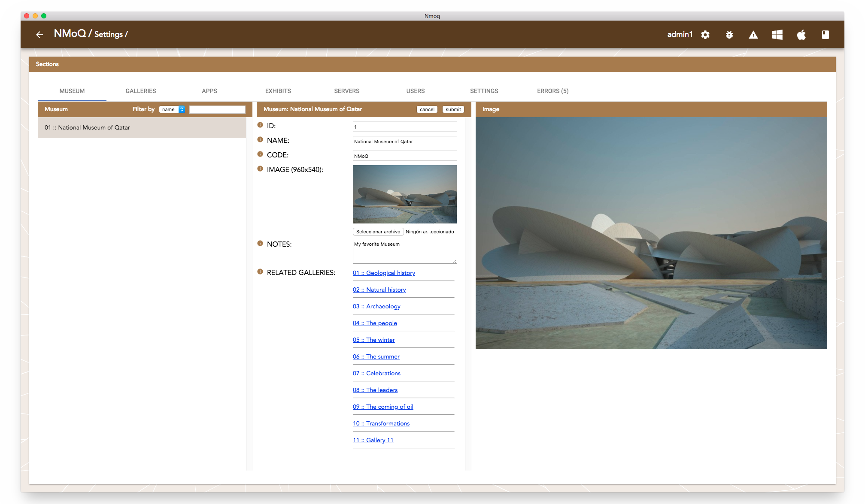Open the bug report icon

[729, 35]
